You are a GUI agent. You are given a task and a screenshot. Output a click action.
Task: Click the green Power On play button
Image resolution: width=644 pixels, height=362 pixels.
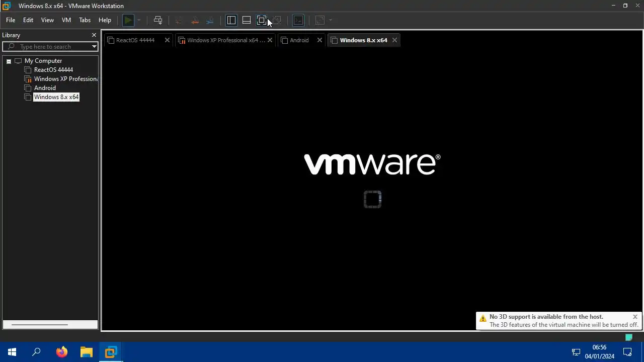pyautogui.click(x=128, y=20)
